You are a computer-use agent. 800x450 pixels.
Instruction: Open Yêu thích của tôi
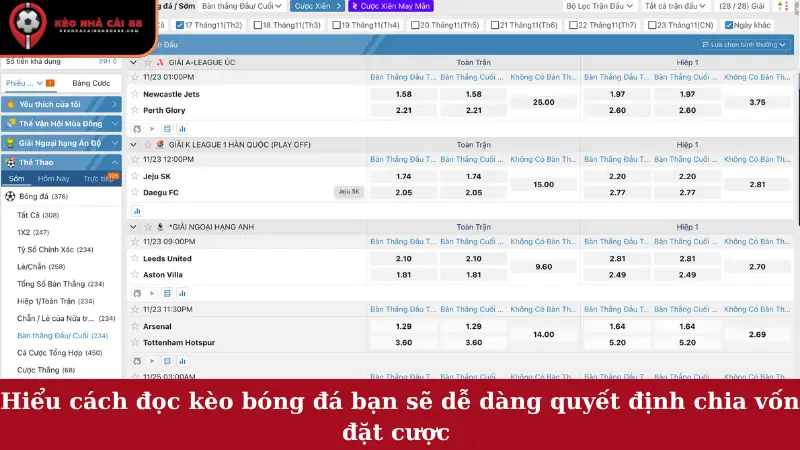point(61,104)
